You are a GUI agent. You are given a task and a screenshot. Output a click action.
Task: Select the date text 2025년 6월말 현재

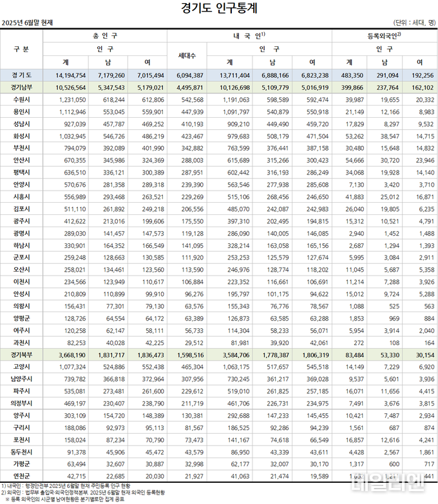(27, 23)
